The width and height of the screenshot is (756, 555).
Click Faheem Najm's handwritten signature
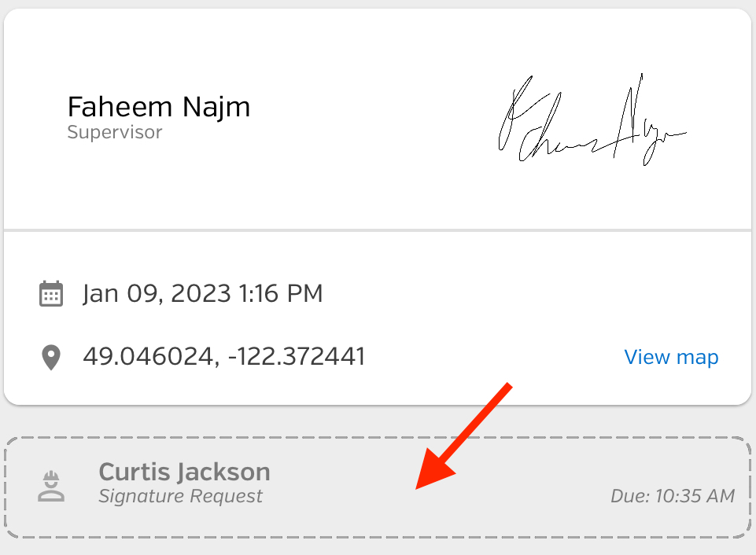coord(592,120)
